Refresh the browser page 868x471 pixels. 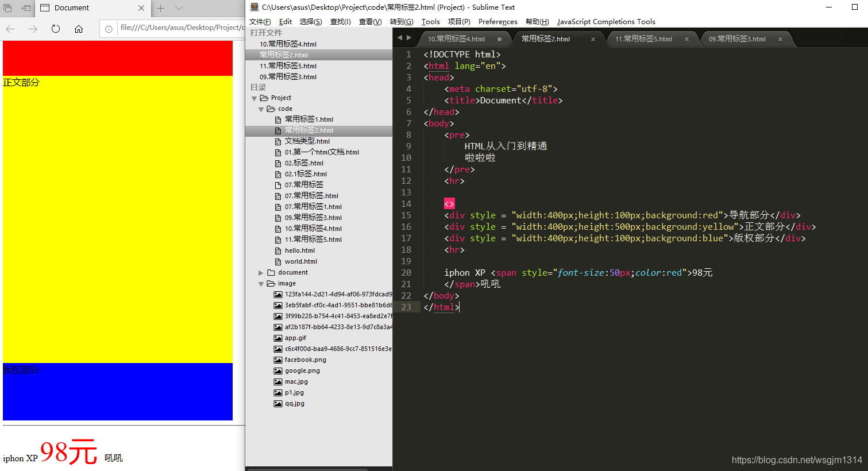pos(56,29)
